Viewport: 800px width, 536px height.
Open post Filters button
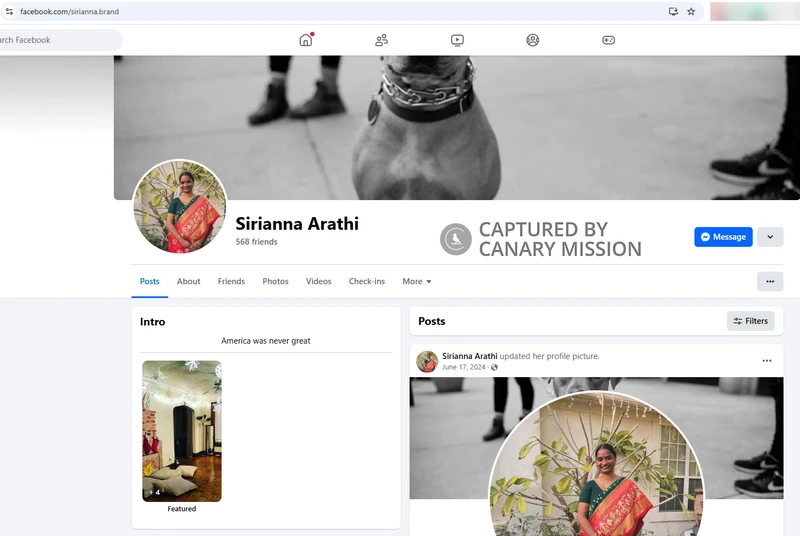tap(751, 321)
